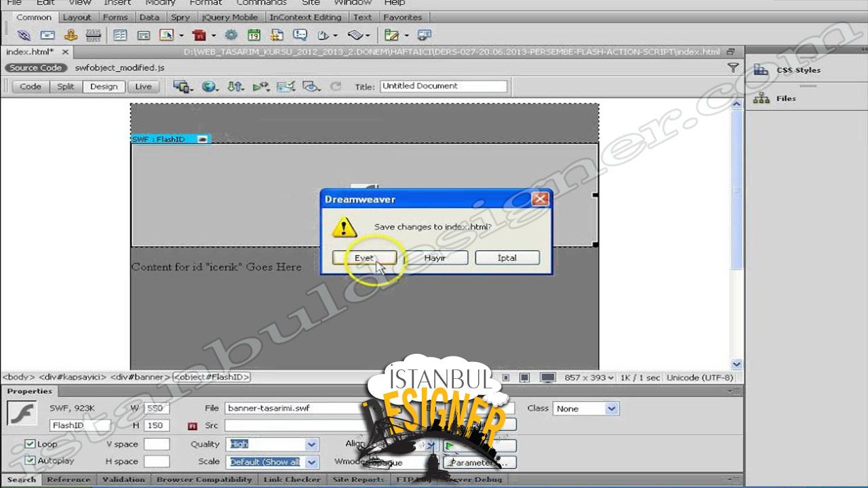Screen dimensions: 868x488
Task: Open the Quality dropdown
Action: pyautogui.click(x=312, y=445)
